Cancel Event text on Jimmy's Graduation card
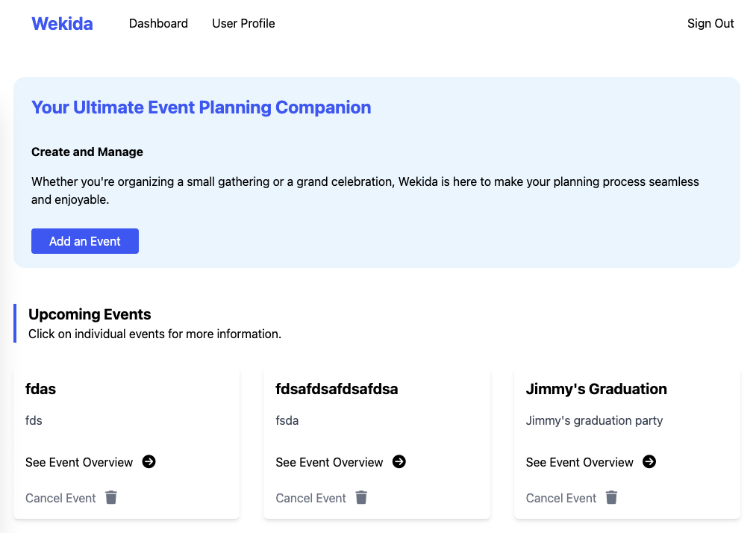This screenshot has width=756, height=533. (x=561, y=498)
